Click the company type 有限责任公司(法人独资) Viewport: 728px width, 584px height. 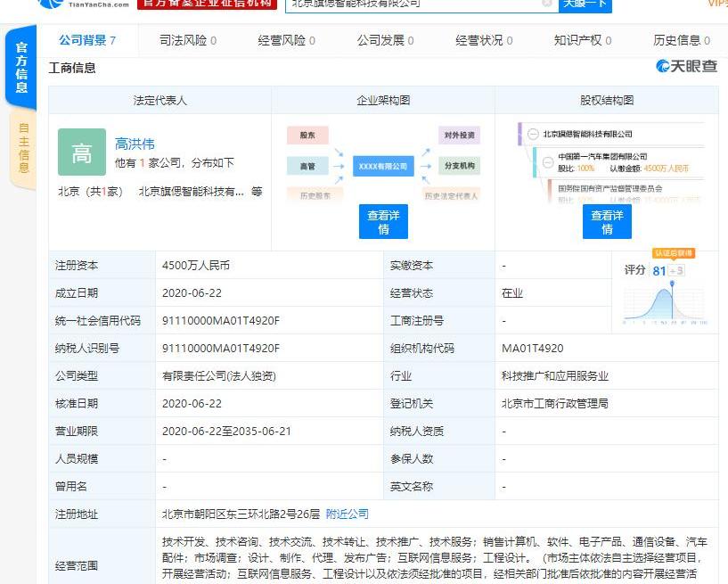click(218, 376)
